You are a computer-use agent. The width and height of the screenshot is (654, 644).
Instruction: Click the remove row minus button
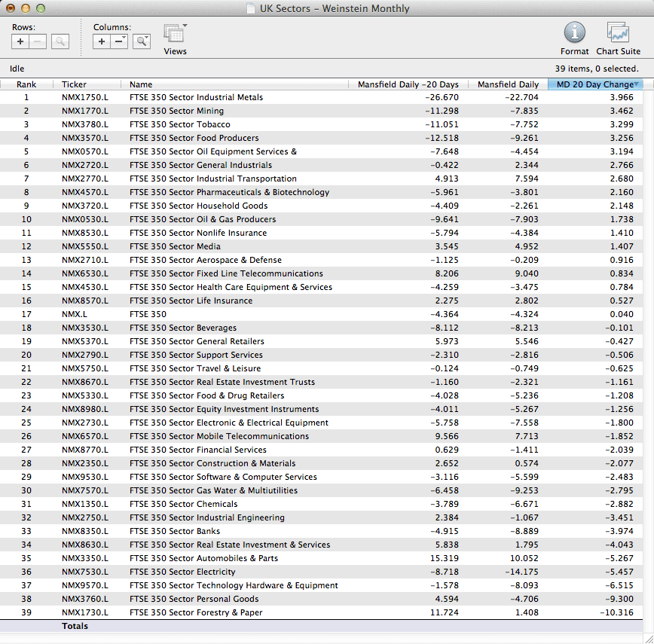38,42
